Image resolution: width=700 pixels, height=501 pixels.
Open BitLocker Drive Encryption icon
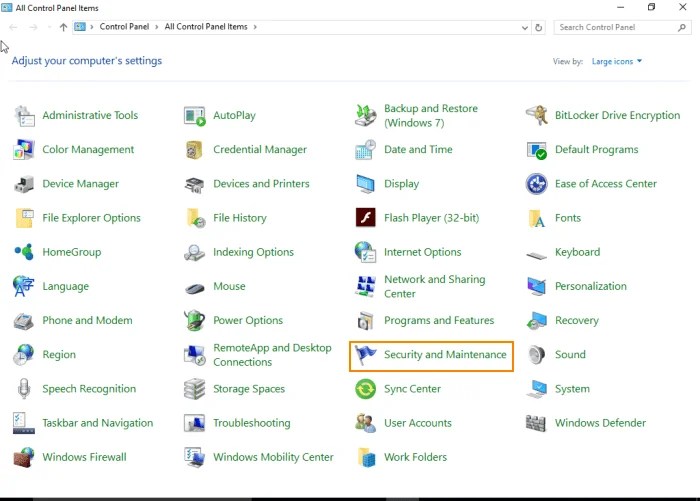point(536,116)
